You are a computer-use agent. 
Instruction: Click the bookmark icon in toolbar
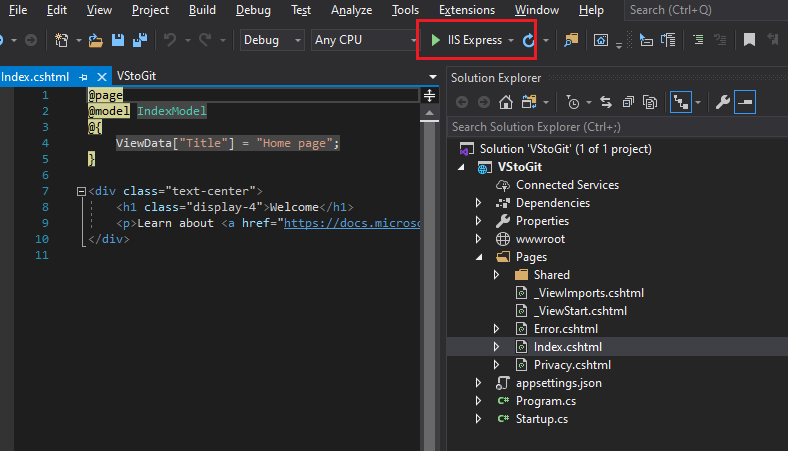[749, 40]
